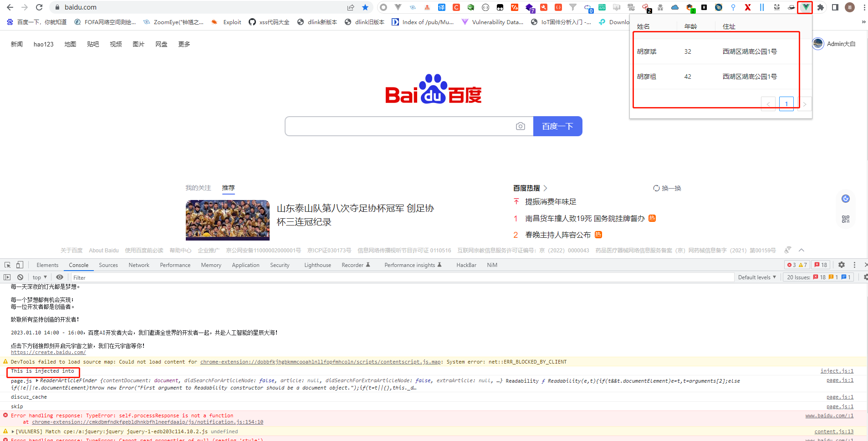
Task: Open the Network tab
Action: click(139, 265)
